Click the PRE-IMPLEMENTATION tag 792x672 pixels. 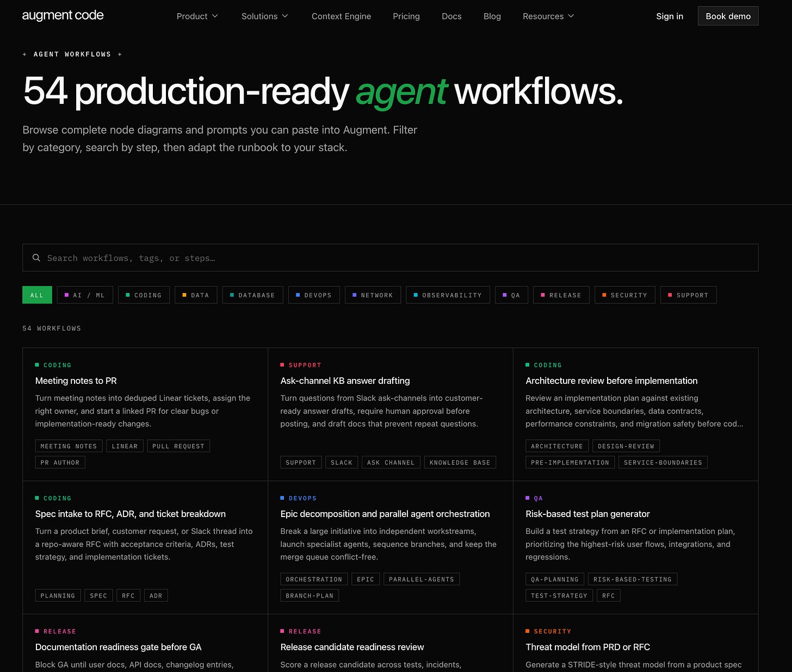click(x=570, y=463)
